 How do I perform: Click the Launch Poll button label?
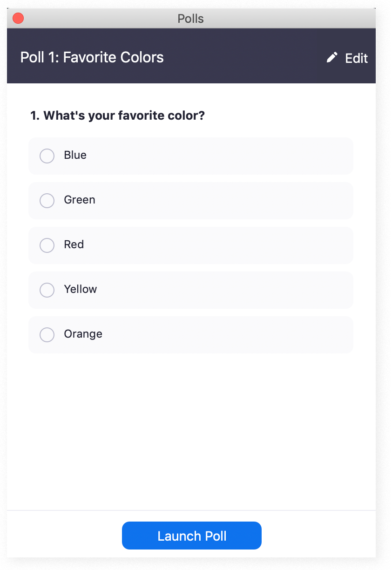pyautogui.click(x=191, y=536)
